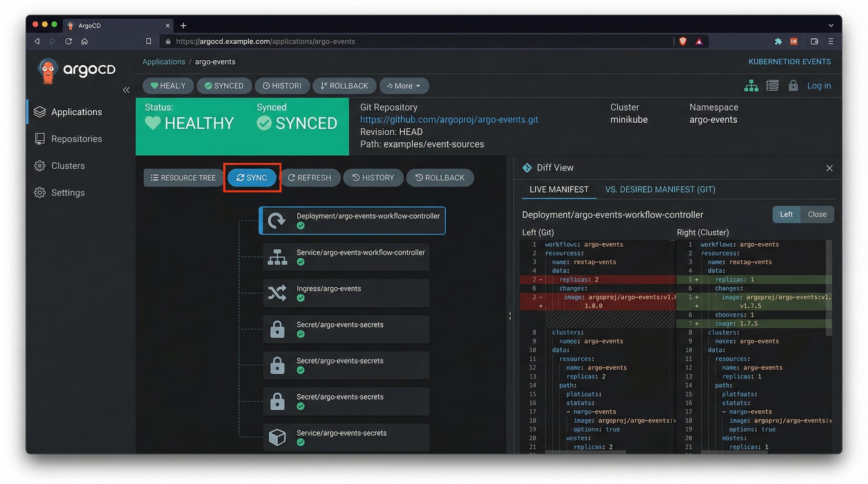This screenshot has width=868, height=484.
Task: Select the resource hierarchy view icon
Action: click(x=752, y=85)
